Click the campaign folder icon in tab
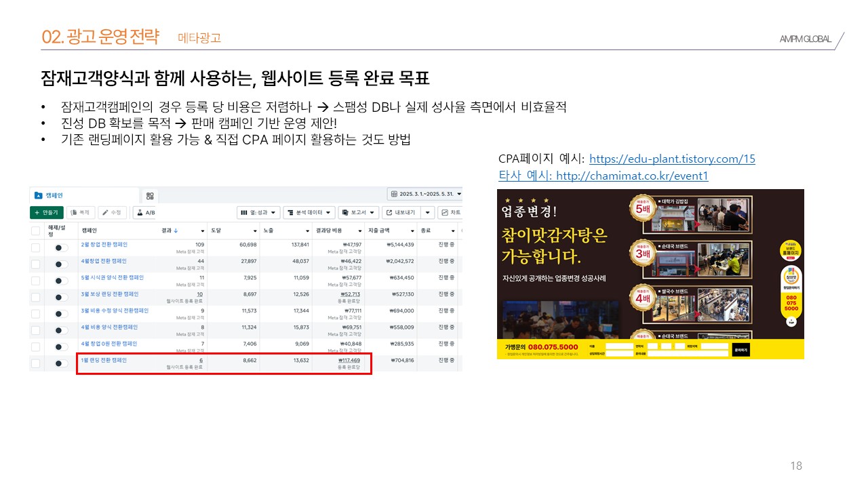 click(x=38, y=195)
